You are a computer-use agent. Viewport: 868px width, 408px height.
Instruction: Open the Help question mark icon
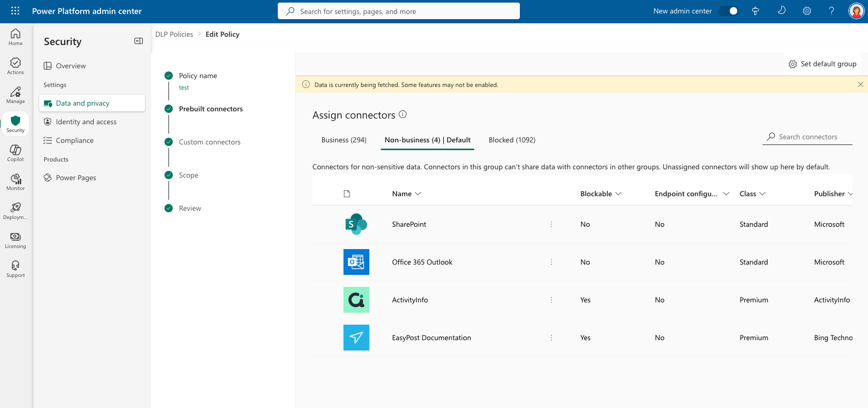pos(831,11)
